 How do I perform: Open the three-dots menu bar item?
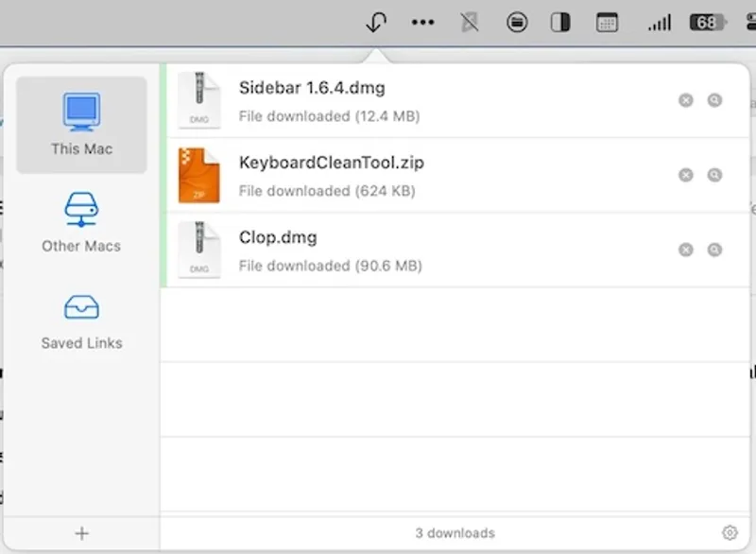pos(422,22)
